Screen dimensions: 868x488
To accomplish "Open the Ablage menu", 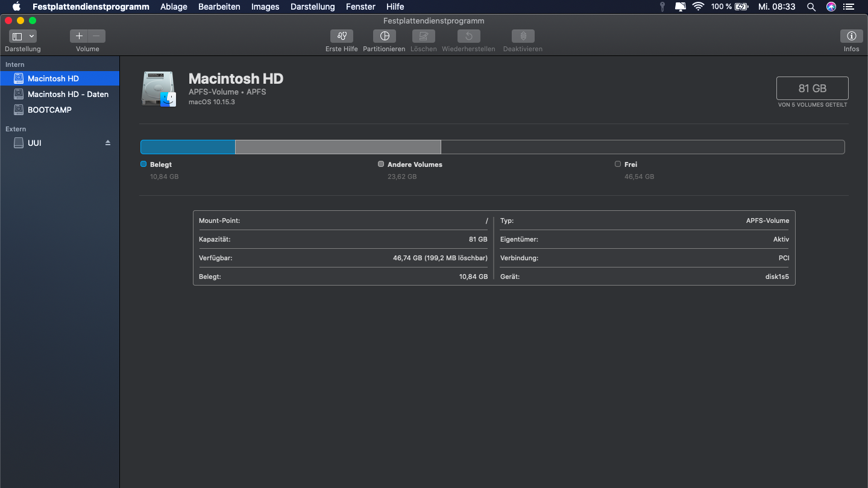I will (174, 7).
